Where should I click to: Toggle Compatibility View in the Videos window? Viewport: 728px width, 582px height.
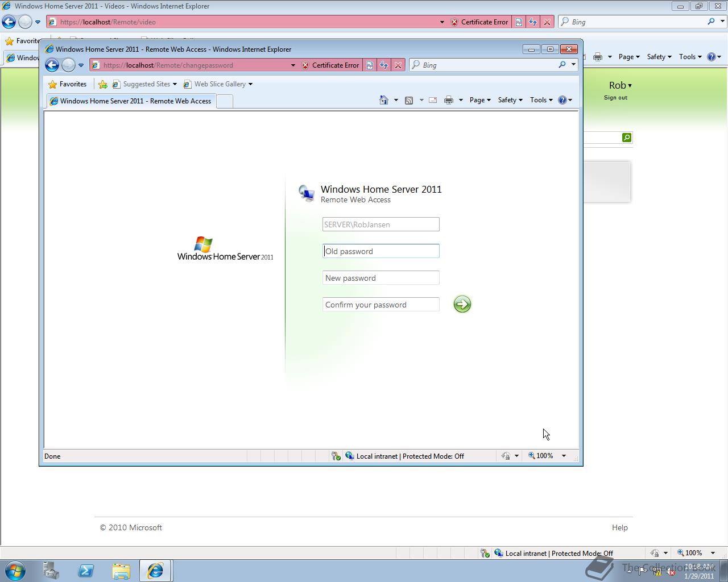pos(519,22)
